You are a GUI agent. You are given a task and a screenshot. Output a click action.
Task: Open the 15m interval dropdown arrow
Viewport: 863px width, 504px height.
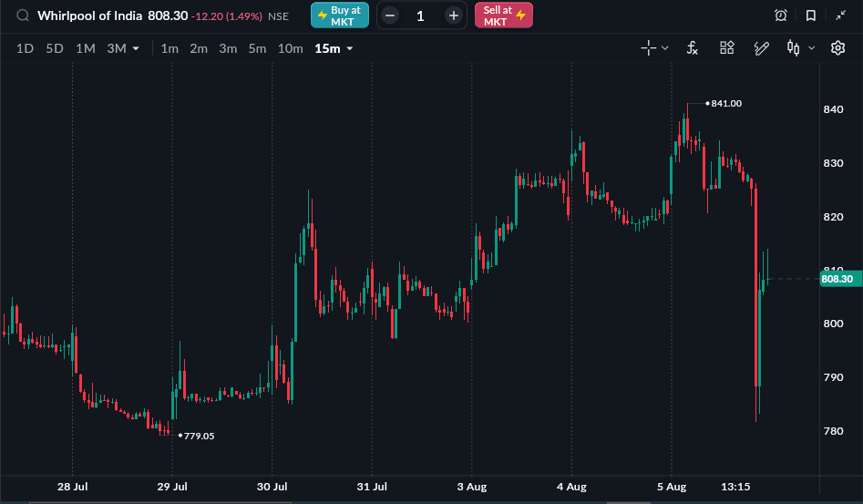[349, 48]
